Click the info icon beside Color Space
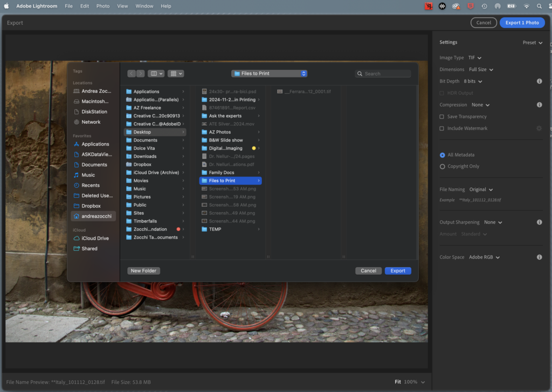Image resolution: width=552 pixels, height=392 pixels. (539, 257)
